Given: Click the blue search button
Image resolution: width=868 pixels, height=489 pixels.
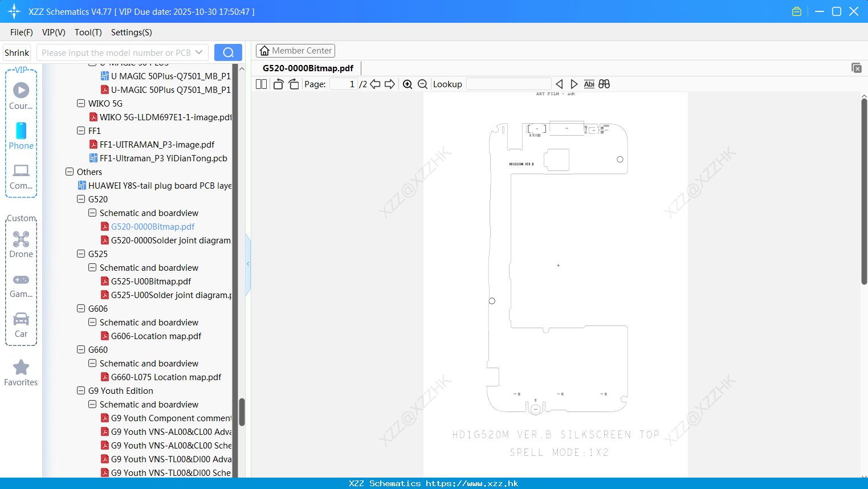Looking at the screenshot, I should click(228, 52).
